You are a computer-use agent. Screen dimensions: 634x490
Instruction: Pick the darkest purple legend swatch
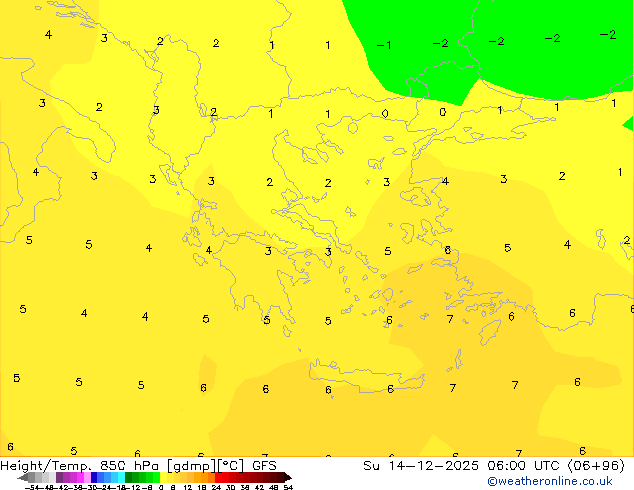(x=59, y=477)
